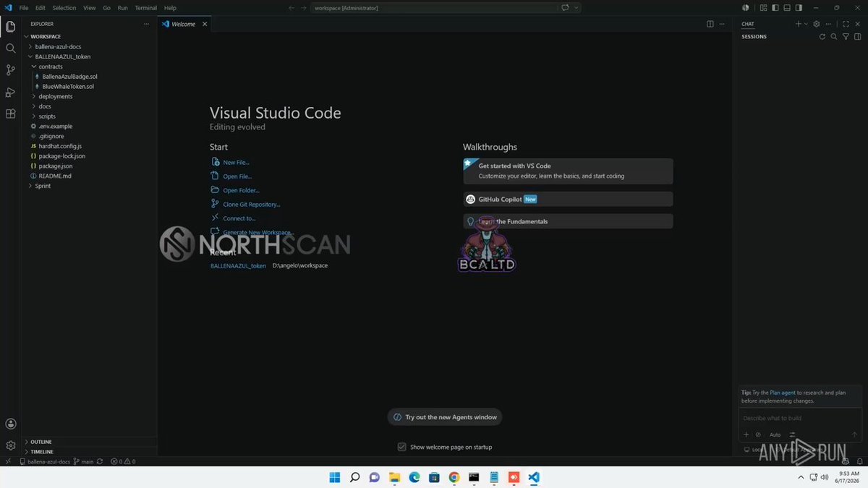The height and width of the screenshot is (488, 868).
Task: Refresh the chat Sessions list
Action: pyautogui.click(x=822, y=36)
